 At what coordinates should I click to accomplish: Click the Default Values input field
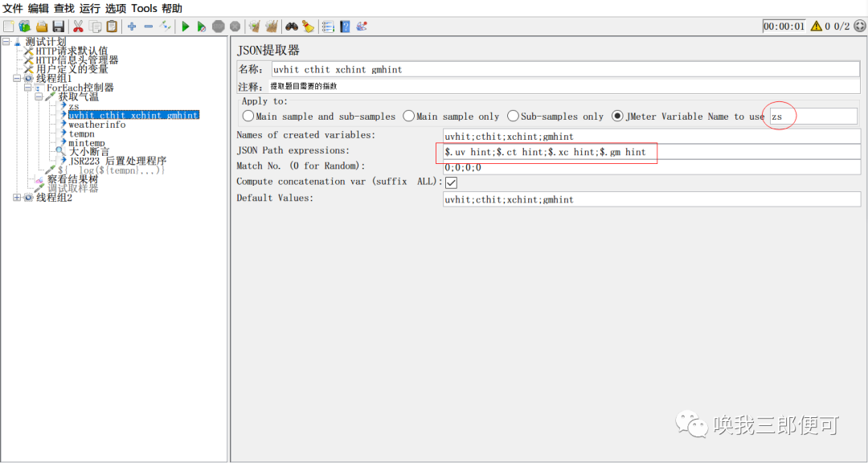pyautogui.click(x=652, y=199)
